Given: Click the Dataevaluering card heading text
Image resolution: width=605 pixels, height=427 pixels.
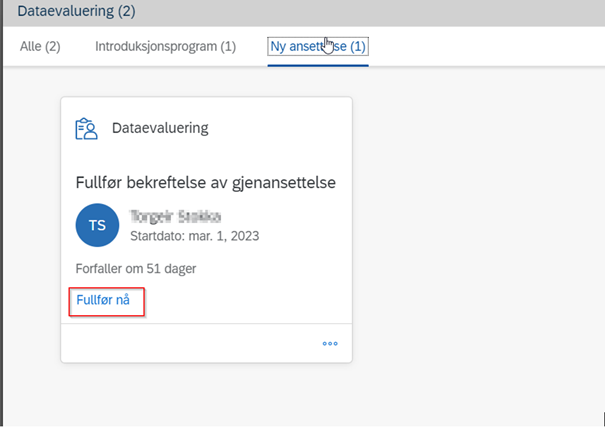Looking at the screenshot, I should point(160,128).
